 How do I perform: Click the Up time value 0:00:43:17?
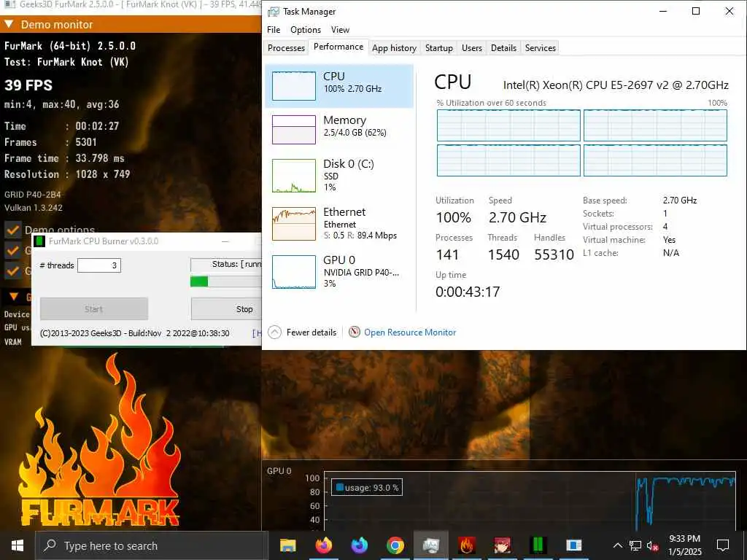click(468, 292)
